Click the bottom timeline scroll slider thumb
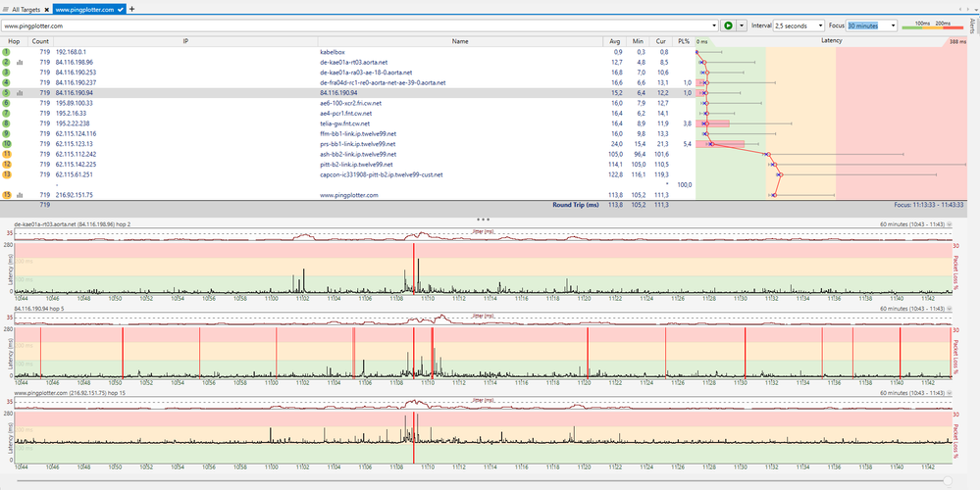Viewport: 980px width, 490px height. click(948, 480)
